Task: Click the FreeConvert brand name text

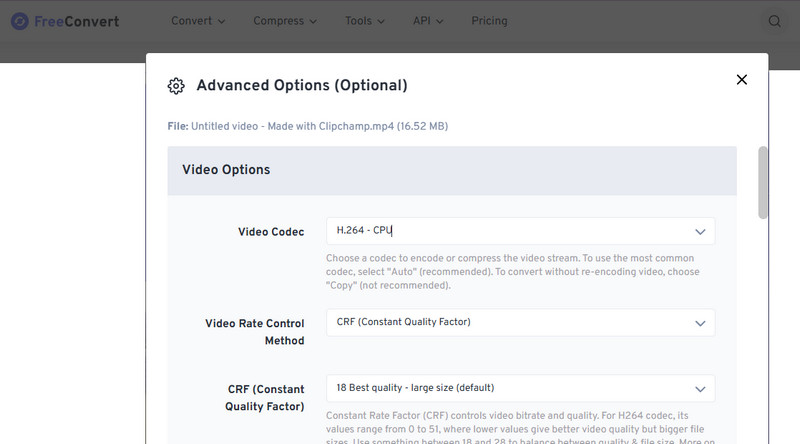Action: tap(76, 21)
